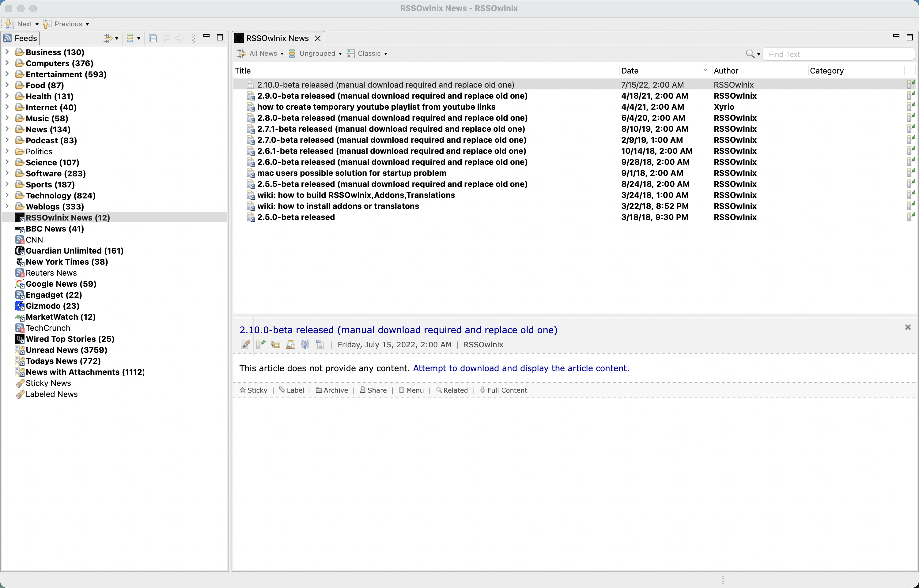The height and width of the screenshot is (588, 919).
Task: Click the back arrow in Feeds toolbar
Action: click(x=166, y=38)
